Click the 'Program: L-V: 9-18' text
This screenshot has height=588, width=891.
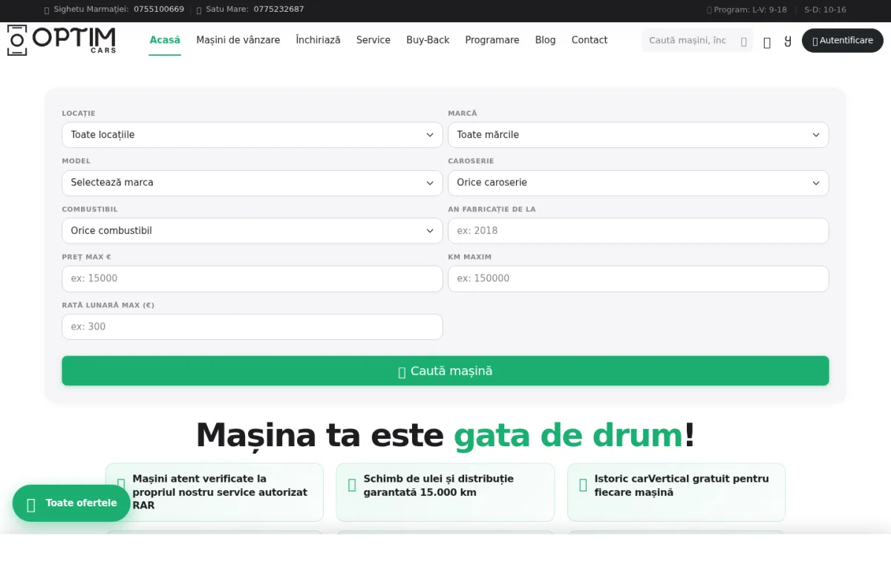point(750,10)
